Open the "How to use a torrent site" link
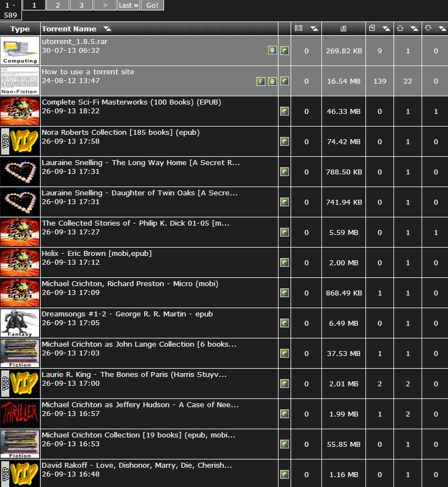The height and width of the screenshot is (487, 448). pyautogui.click(x=88, y=72)
